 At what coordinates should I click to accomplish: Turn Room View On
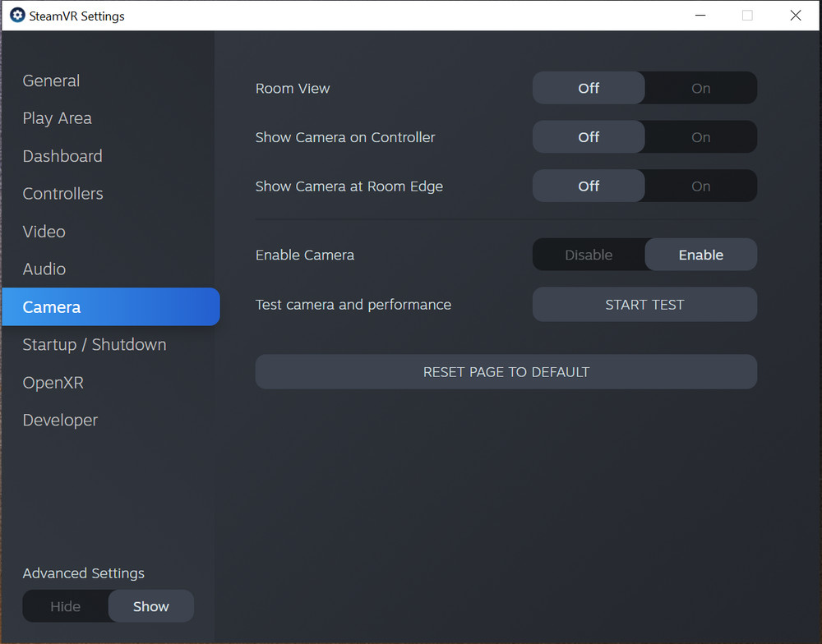point(701,88)
